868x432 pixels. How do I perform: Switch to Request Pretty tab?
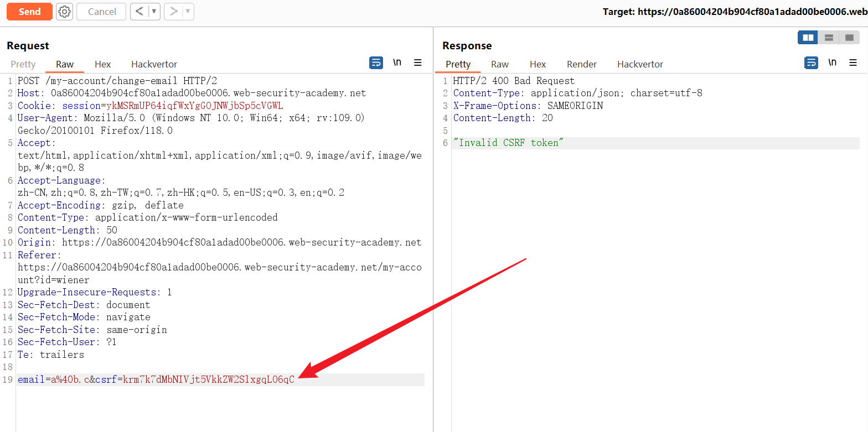(23, 64)
